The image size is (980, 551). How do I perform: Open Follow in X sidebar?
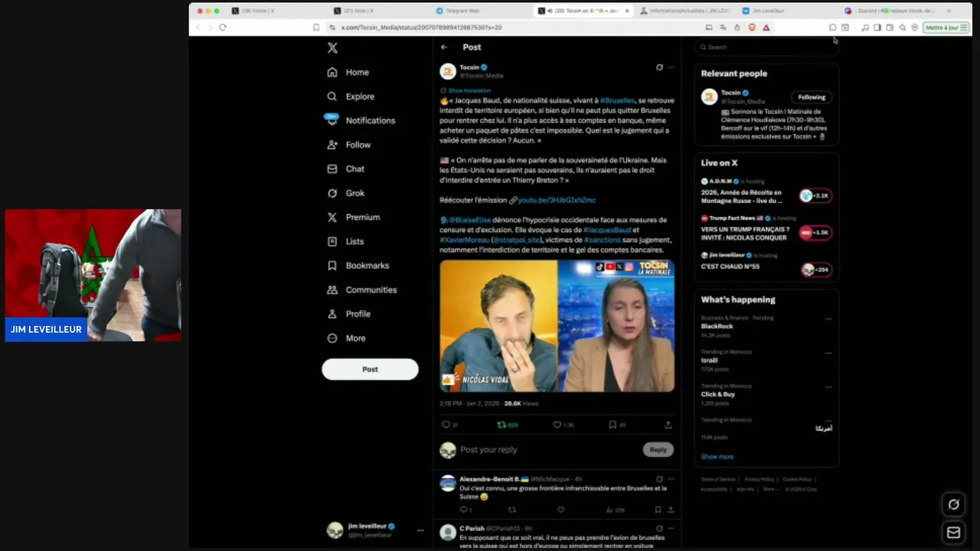tap(349, 145)
